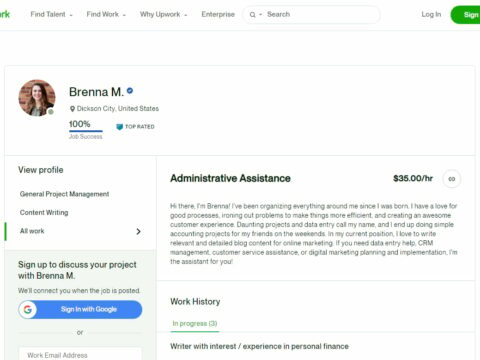Click the online status dot on the avatar

tap(51, 112)
